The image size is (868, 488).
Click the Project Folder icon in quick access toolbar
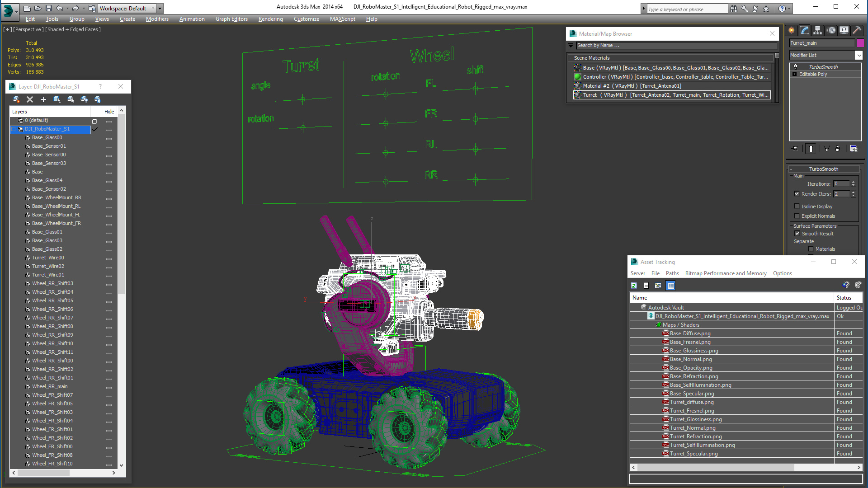click(92, 8)
